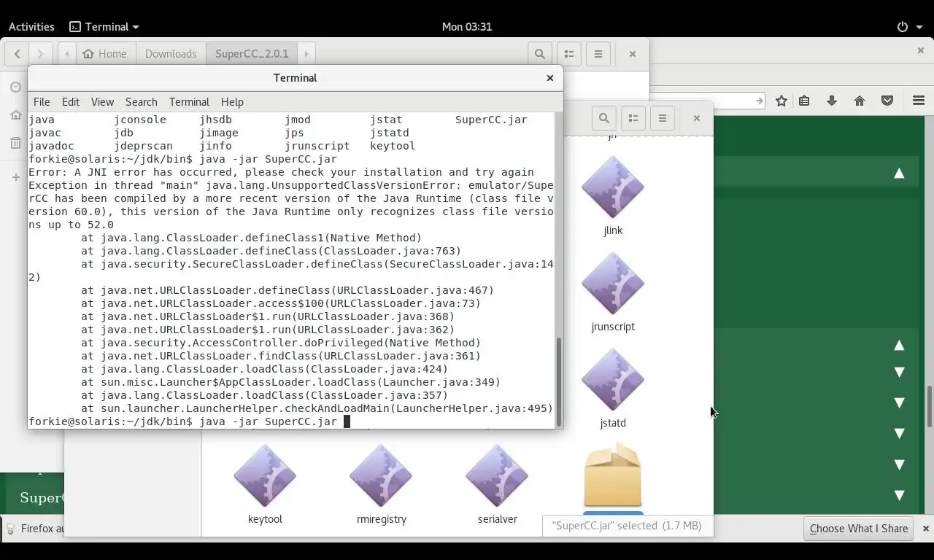The image size is (934, 560).
Task: Open the jrunscript file icon
Action: (x=613, y=284)
